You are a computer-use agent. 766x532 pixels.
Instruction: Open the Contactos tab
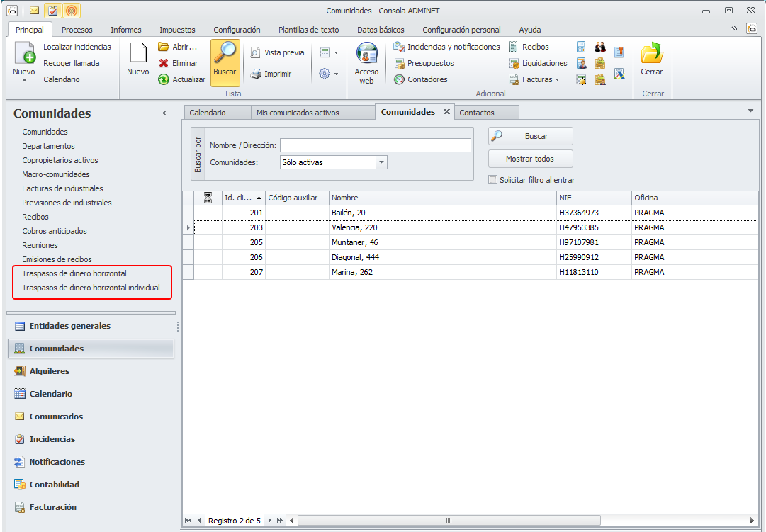(x=477, y=113)
